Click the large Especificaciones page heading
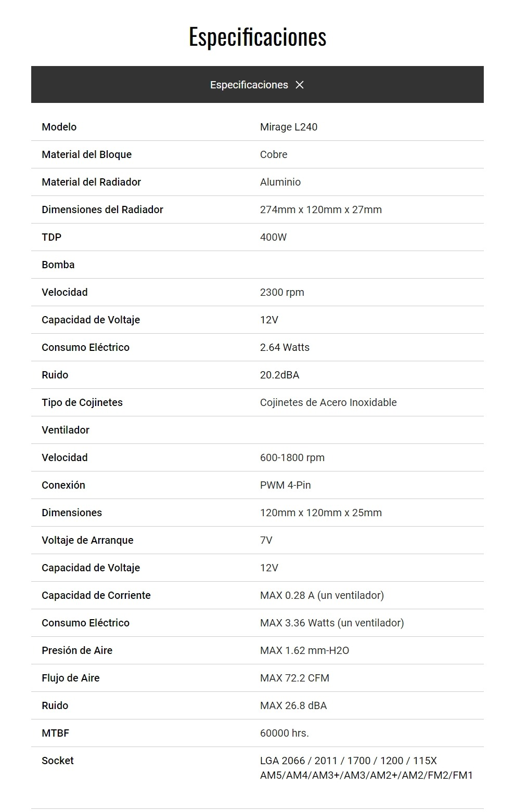Screen dimensions: 515x812 tap(257, 37)
